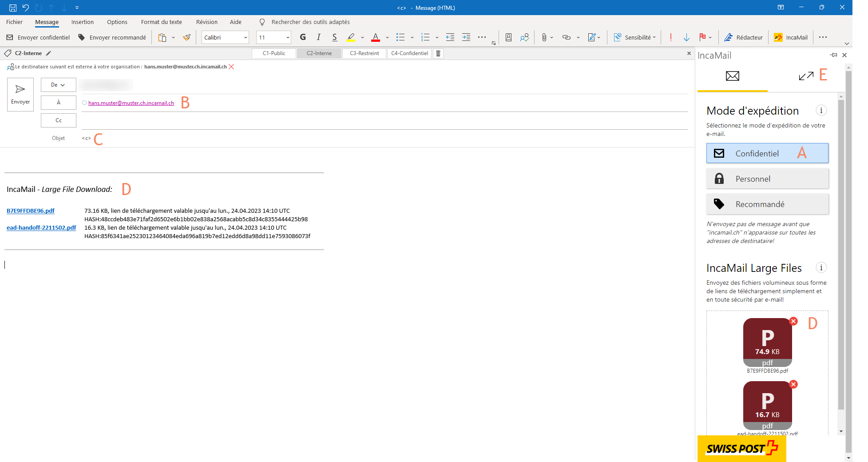Remove B7E9FFDBE96.pdf from Large Files

point(793,321)
